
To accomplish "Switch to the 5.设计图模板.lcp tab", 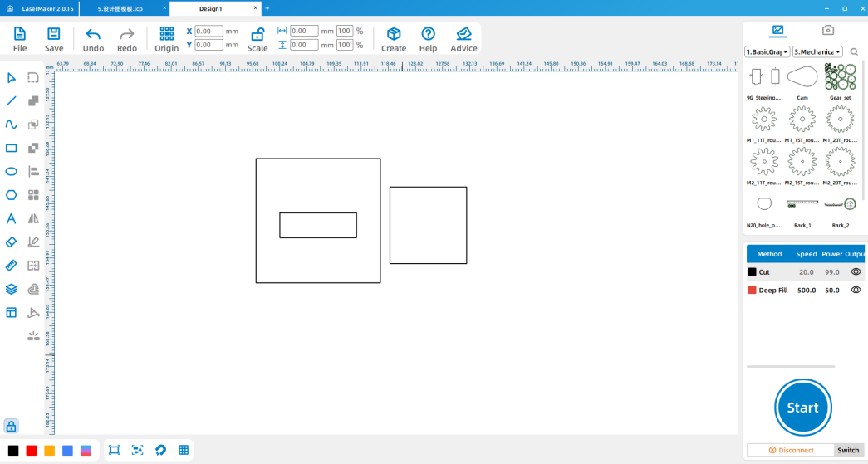I will [120, 9].
